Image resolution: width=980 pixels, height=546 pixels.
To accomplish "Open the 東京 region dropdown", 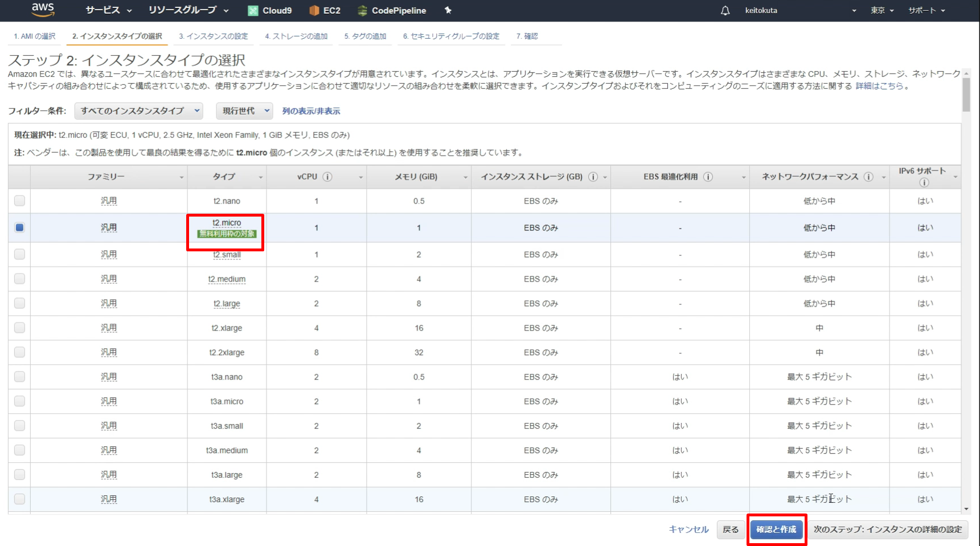I will tap(882, 10).
